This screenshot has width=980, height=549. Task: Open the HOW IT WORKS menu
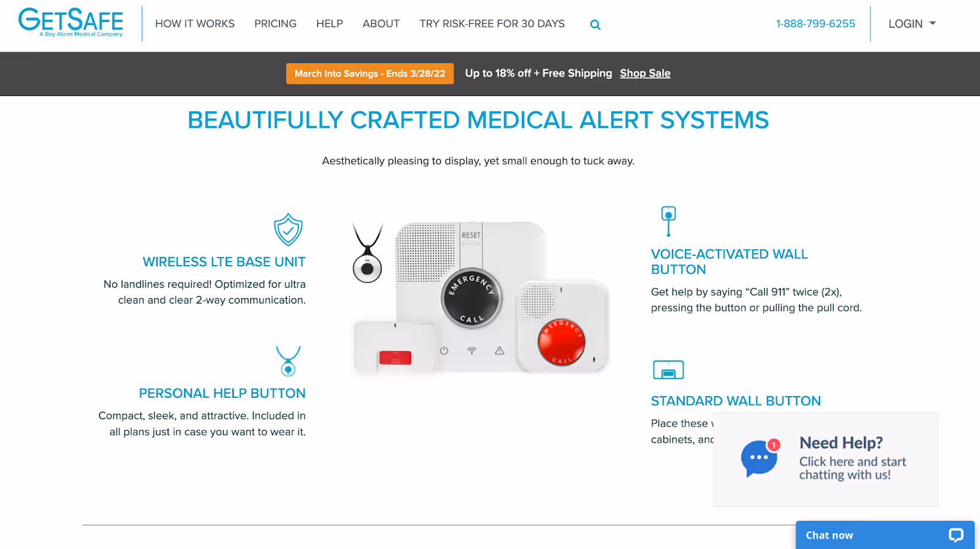tap(195, 24)
